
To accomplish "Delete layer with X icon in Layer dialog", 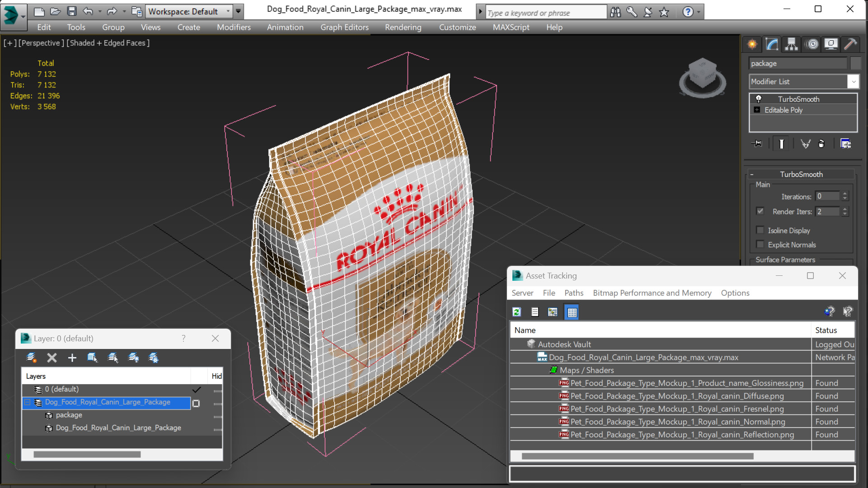I will [52, 358].
